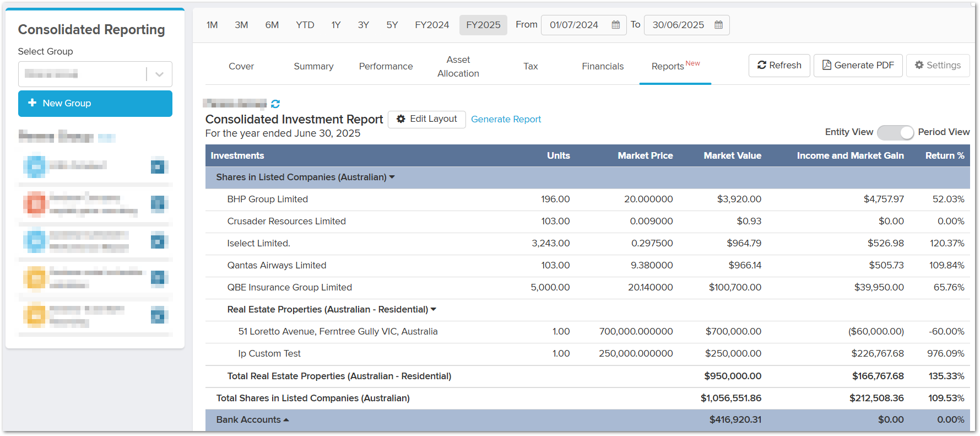Click QBE market value $100,700.00
The height and width of the screenshot is (436, 980).
click(x=735, y=288)
